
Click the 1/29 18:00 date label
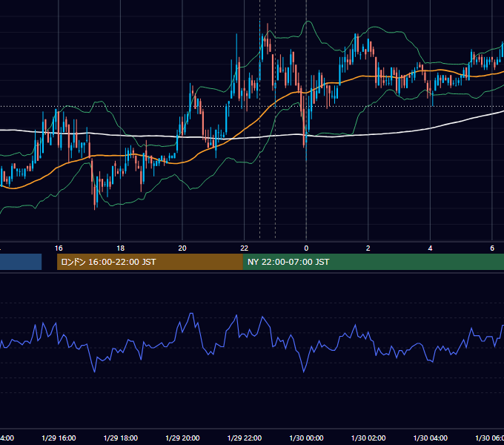tap(121, 438)
